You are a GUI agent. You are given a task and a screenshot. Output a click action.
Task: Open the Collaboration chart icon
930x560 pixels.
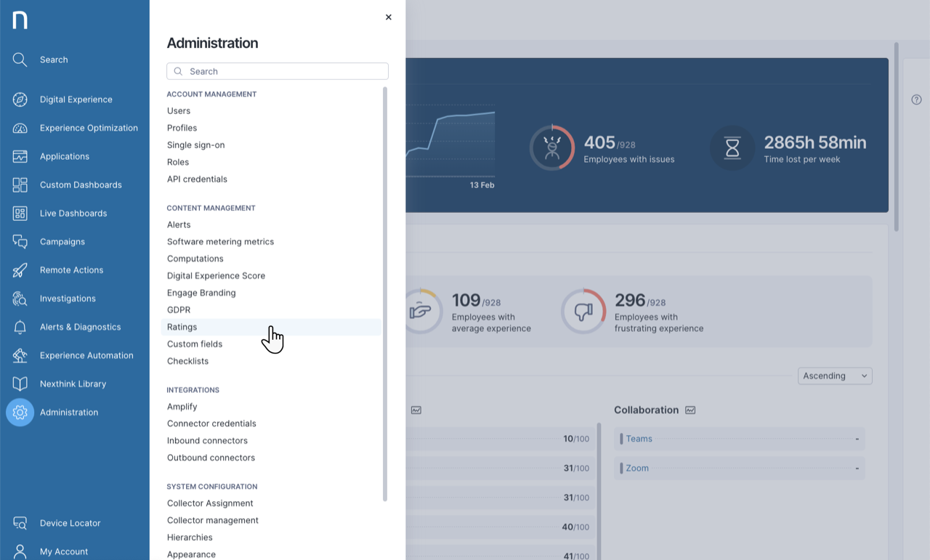(x=690, y=410)
